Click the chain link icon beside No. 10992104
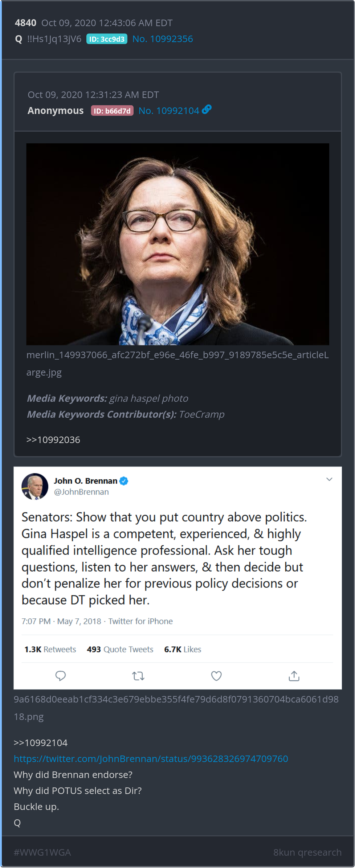This screenshot has height=868, width=355. click(207, 109)
